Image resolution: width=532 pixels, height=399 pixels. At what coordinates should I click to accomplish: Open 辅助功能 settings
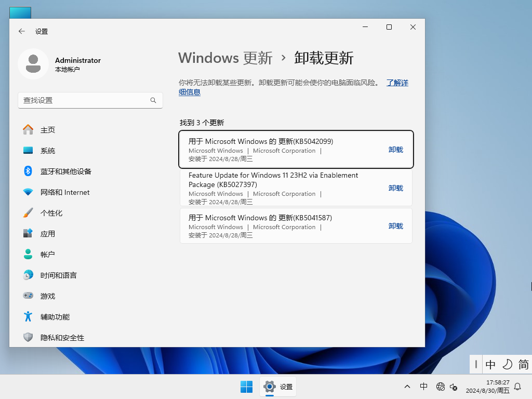pos(55,317)
